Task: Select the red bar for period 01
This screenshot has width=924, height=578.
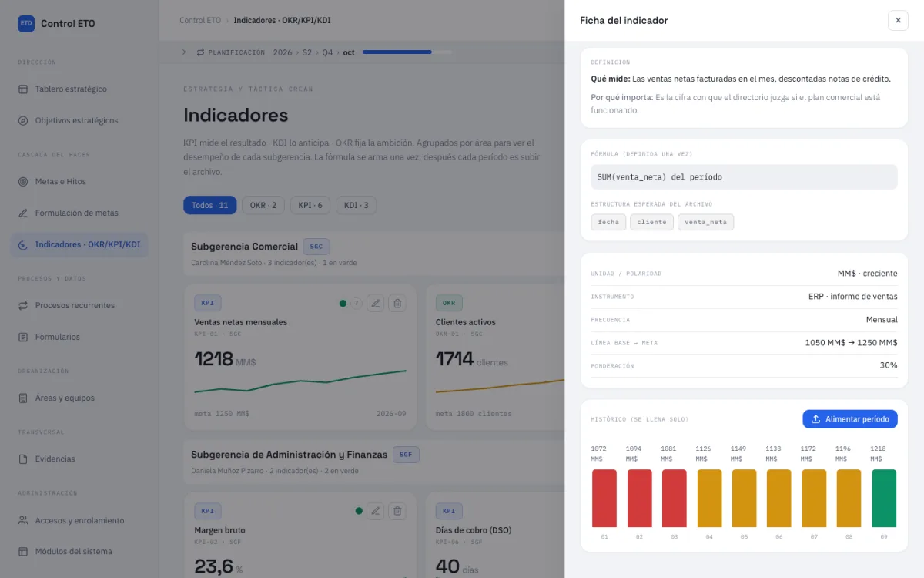Action: coord(604,499)
